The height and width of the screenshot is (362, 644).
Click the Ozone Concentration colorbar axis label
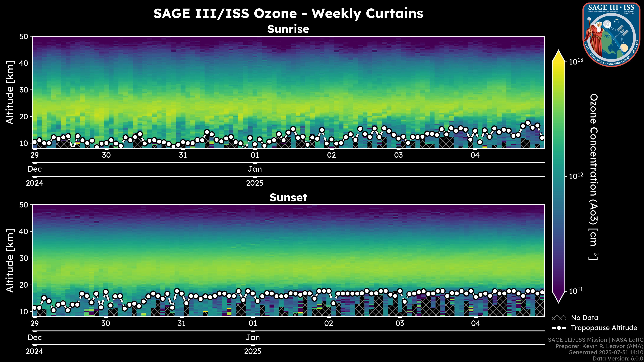point(594,177)
